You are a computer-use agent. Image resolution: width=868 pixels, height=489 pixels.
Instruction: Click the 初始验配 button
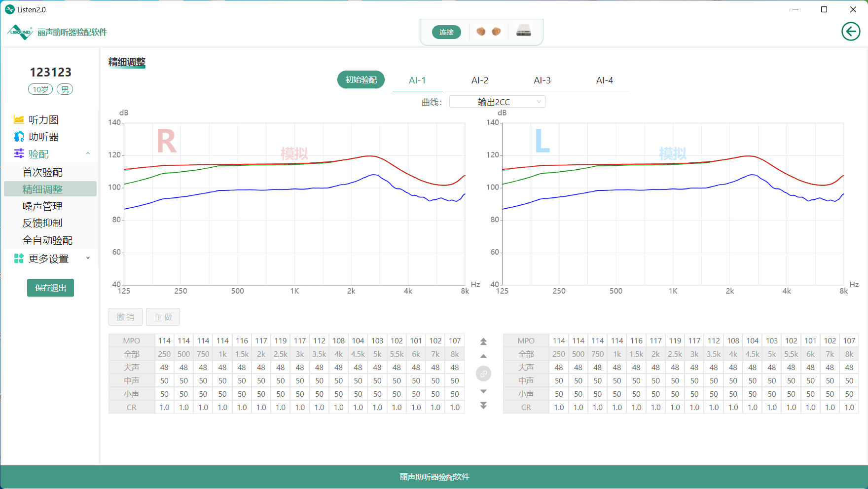361,80
